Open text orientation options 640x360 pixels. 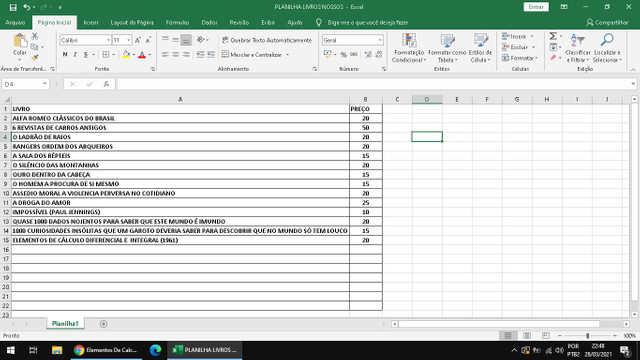tap(202, 40)
